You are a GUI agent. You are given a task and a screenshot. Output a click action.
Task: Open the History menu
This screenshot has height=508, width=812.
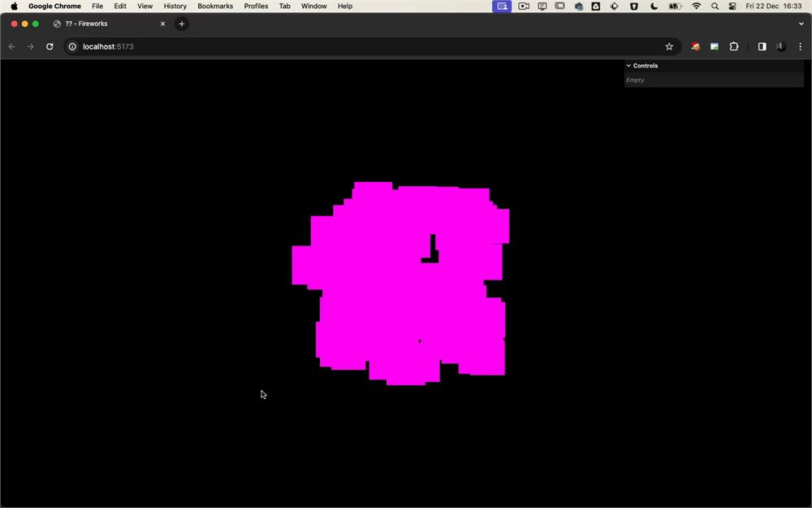tap(175, 7)
